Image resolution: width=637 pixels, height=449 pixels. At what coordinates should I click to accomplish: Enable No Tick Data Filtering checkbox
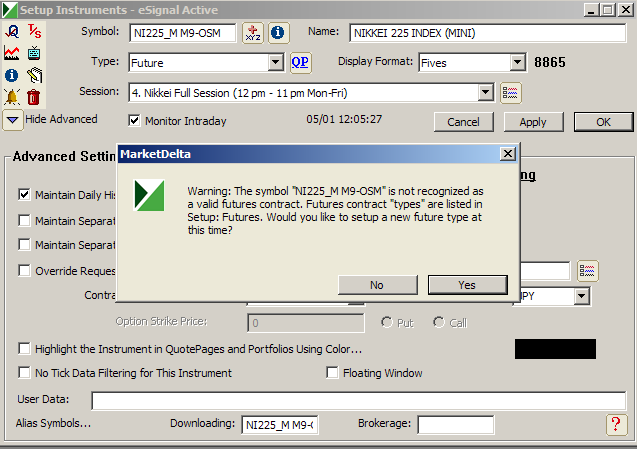click(x=24, y=373)
